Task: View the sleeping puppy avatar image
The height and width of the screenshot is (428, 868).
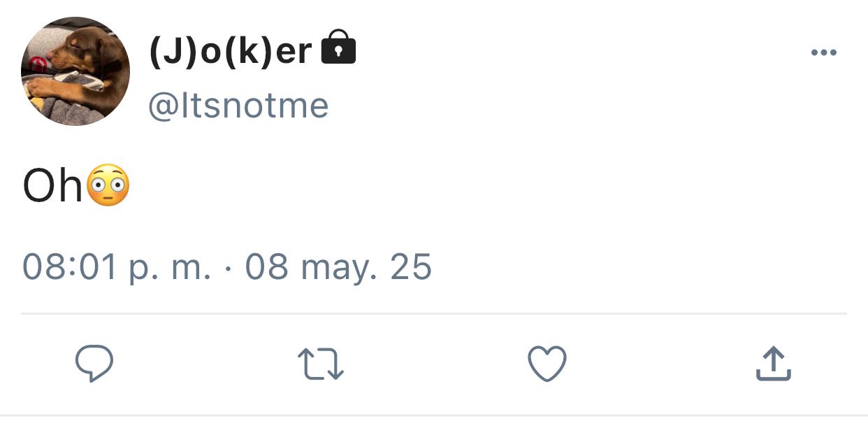Action: tap(75, 71)
